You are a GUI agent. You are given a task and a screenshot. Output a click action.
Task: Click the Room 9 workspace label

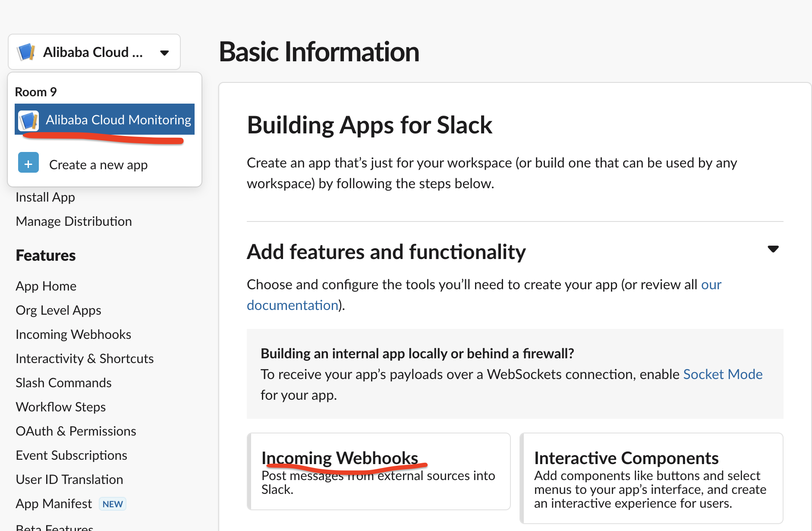36,92
